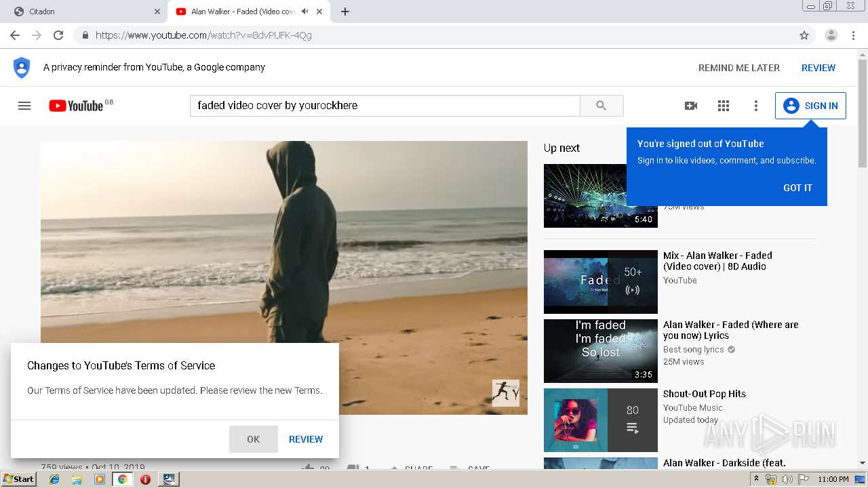Open the Chrome profile avatar icon
Screen dimensions: 868x488
[x=831, y=35]
